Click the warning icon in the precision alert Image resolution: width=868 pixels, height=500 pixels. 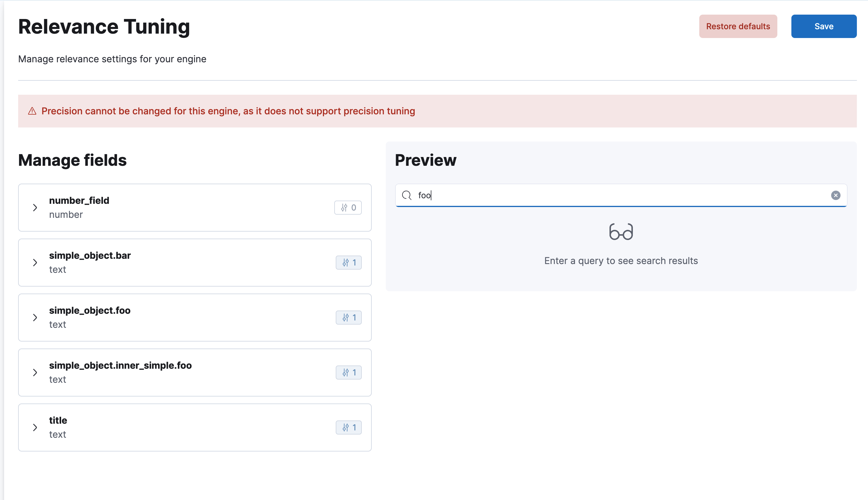click(32, 111)
